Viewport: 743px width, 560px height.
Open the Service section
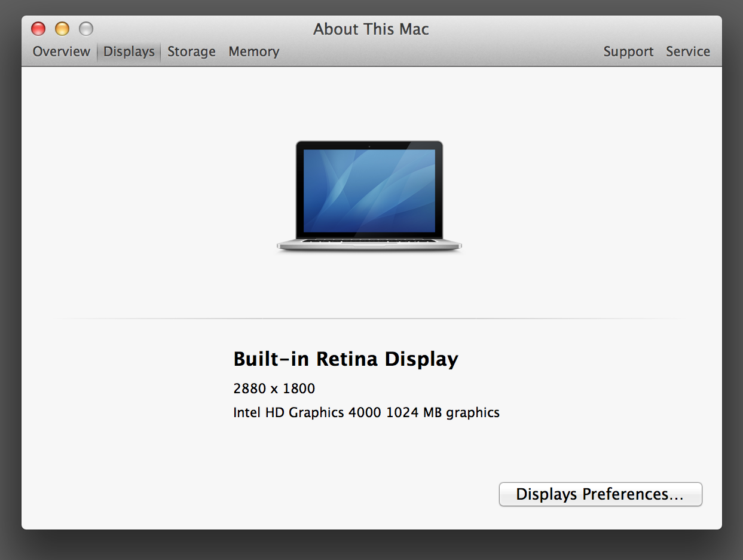click(x=688, y=51)
